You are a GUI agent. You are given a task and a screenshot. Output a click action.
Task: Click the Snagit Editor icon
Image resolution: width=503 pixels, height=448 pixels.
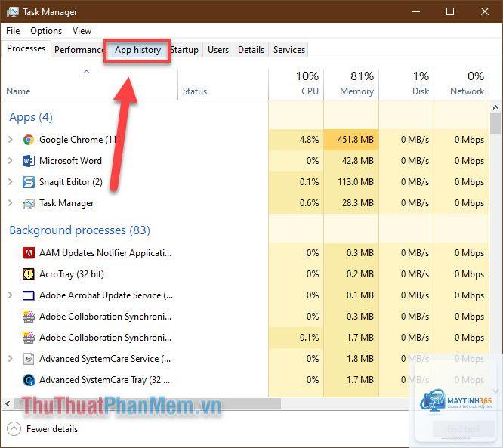(29, 182)
